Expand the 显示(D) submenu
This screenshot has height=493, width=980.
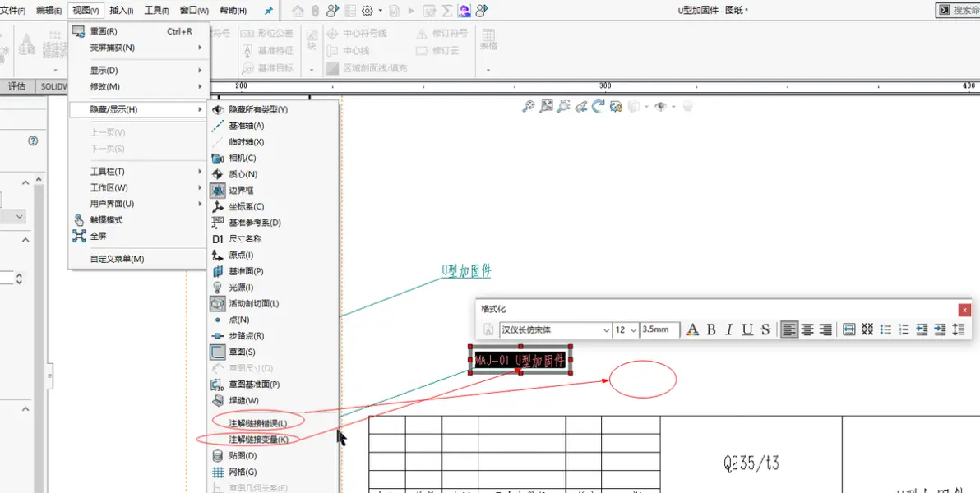[138, 71]
